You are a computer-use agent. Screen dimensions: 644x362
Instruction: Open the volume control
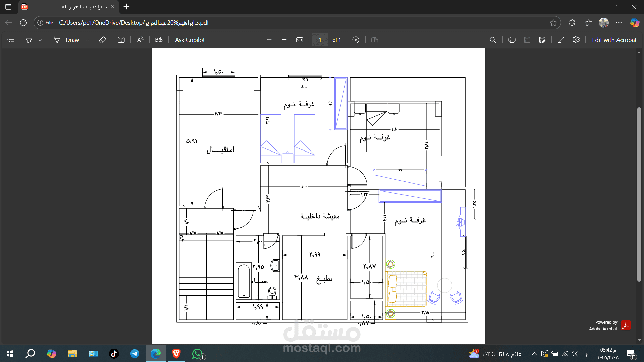575,354
